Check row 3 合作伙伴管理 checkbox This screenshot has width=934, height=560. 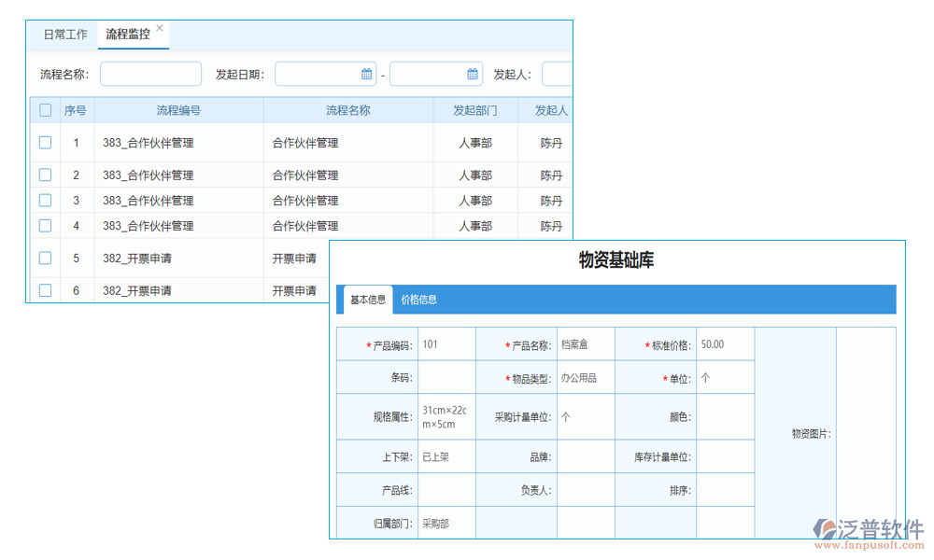pyautogui.click(x=45, y=200)
